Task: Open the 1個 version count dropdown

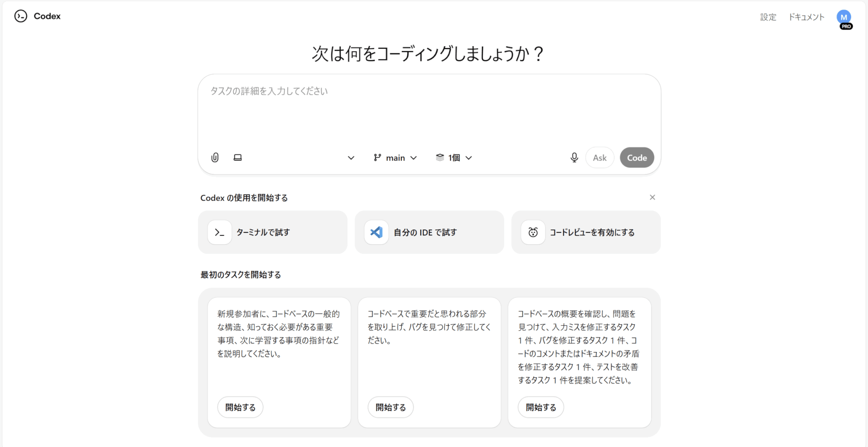Action: pyautogui.click(x=454, y=158)
